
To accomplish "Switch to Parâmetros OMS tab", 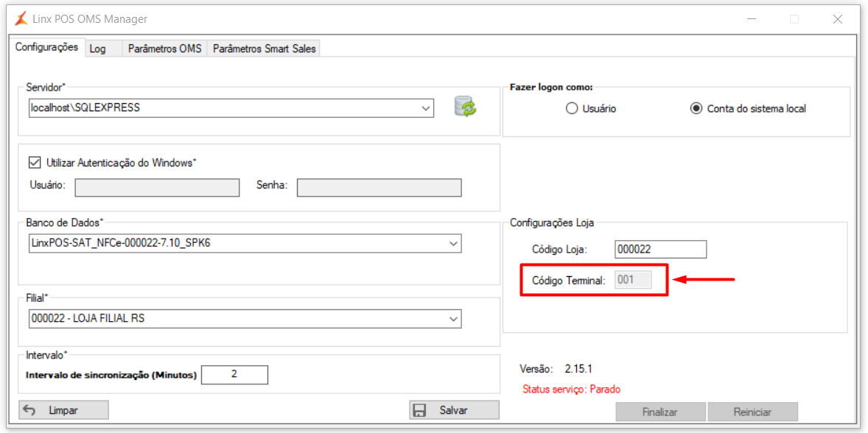I will [165, 49].
